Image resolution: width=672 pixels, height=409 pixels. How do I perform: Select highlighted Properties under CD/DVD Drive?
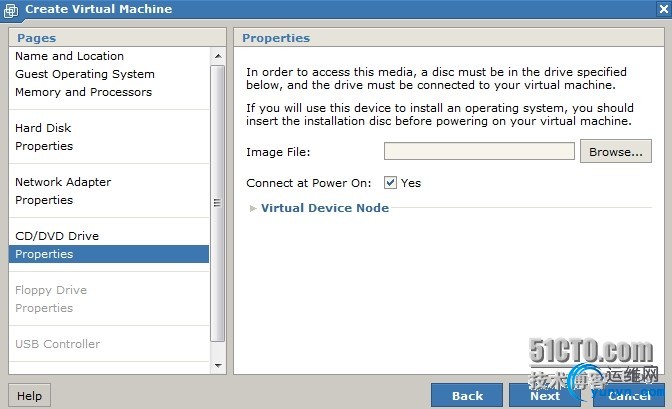point(109,254)
